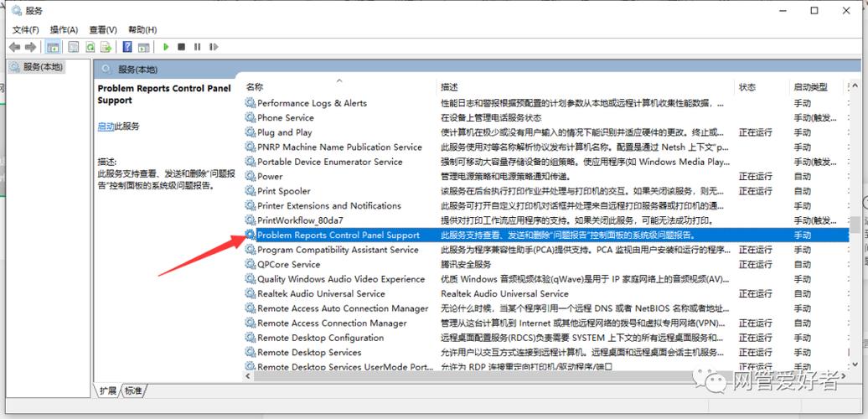Click the Forward arrow toolbar icon
The width and height of the screenshot is (868, 419).
click(30, 47)
